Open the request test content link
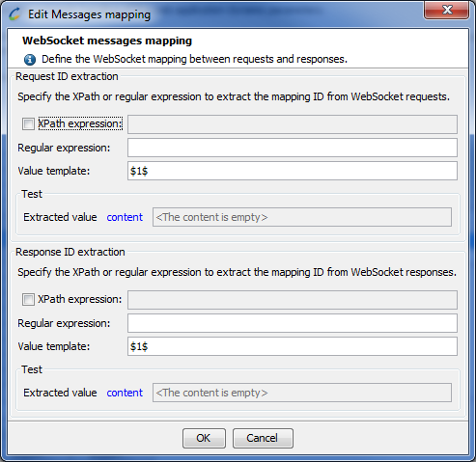Image resolution: width=476 pixels, height=462 pixels. tap(125, 217)
